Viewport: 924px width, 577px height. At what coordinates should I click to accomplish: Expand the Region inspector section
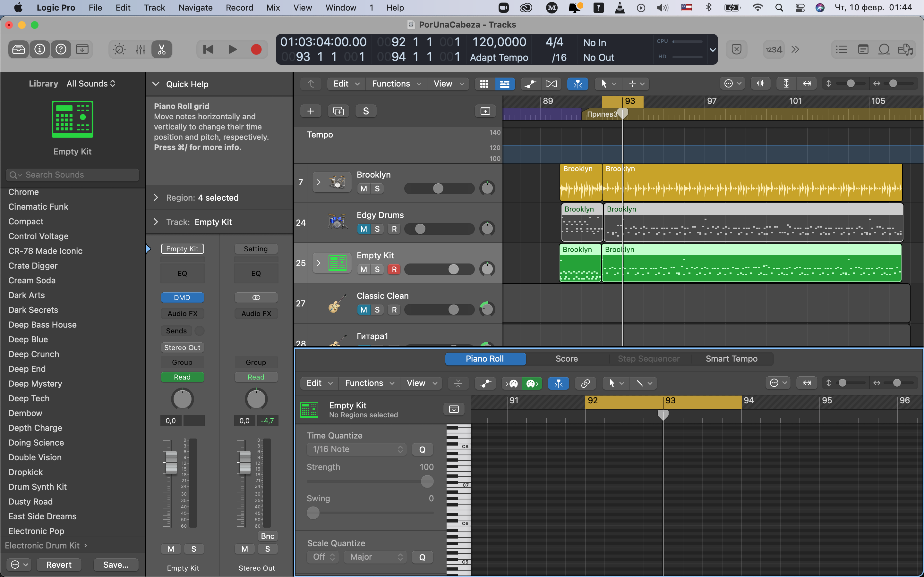[156, 198]
